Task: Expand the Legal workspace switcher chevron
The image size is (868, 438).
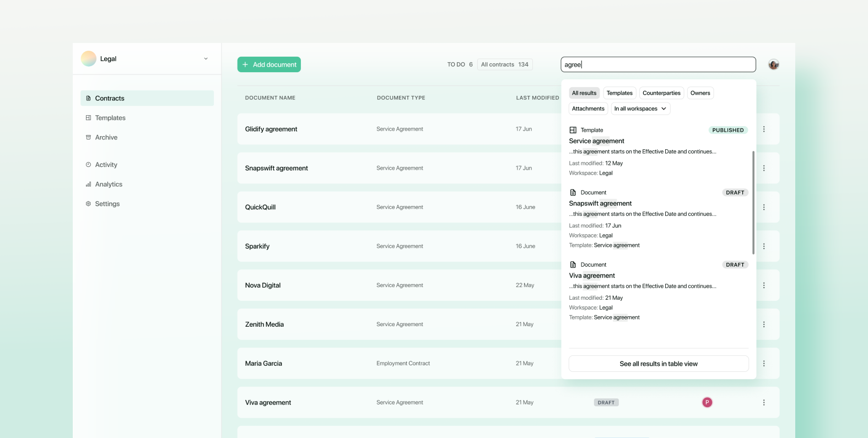Action: (x=206, y=58)
